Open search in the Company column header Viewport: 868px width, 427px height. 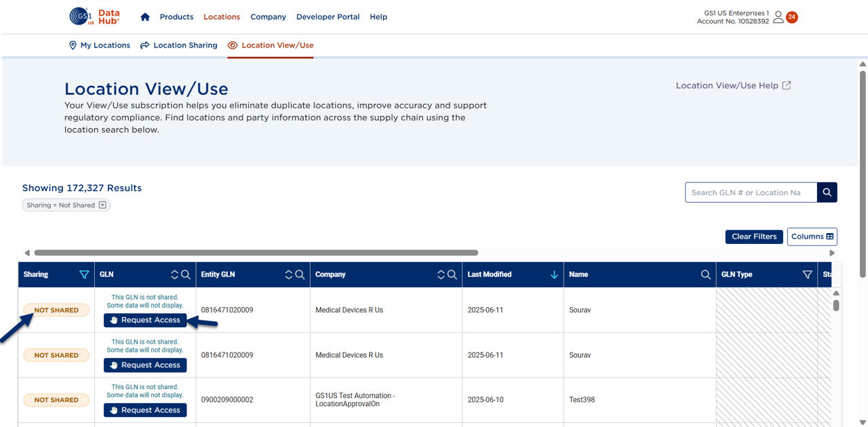tap(452, 274)
